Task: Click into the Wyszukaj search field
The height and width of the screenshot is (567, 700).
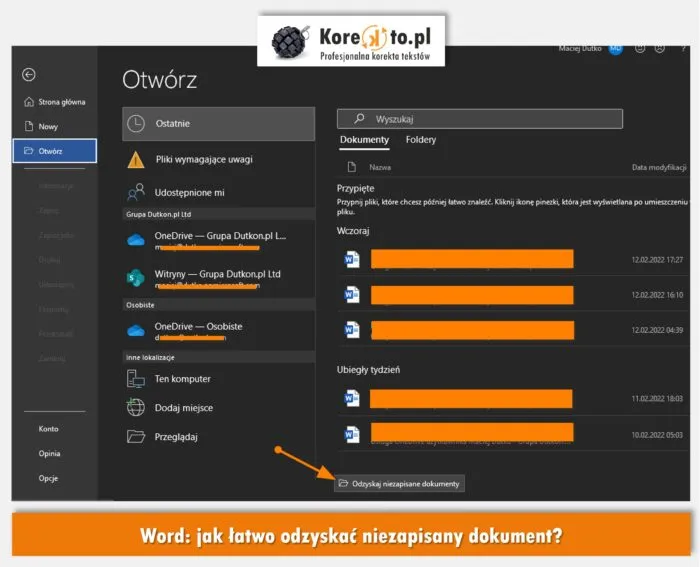Action: tap(480, 119)
